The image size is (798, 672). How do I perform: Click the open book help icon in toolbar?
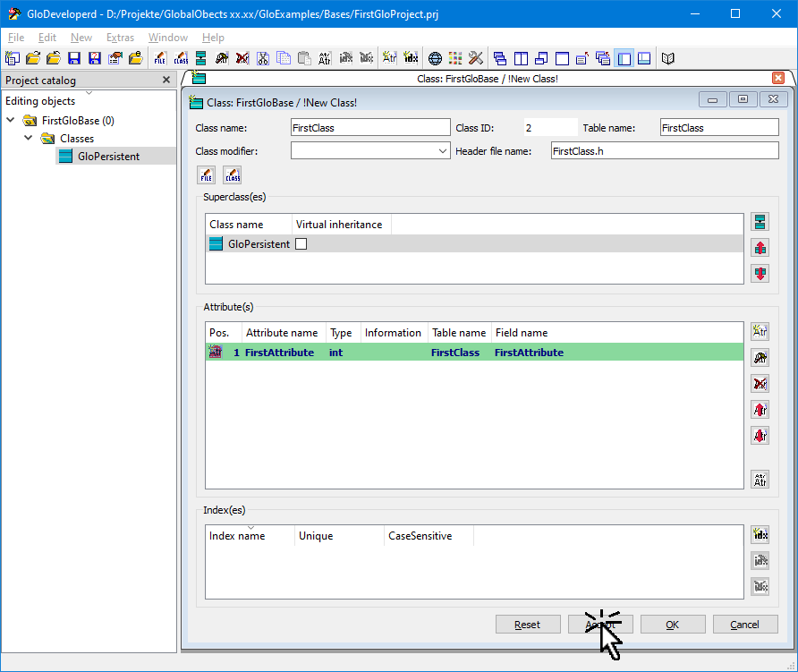coord(667,59)
